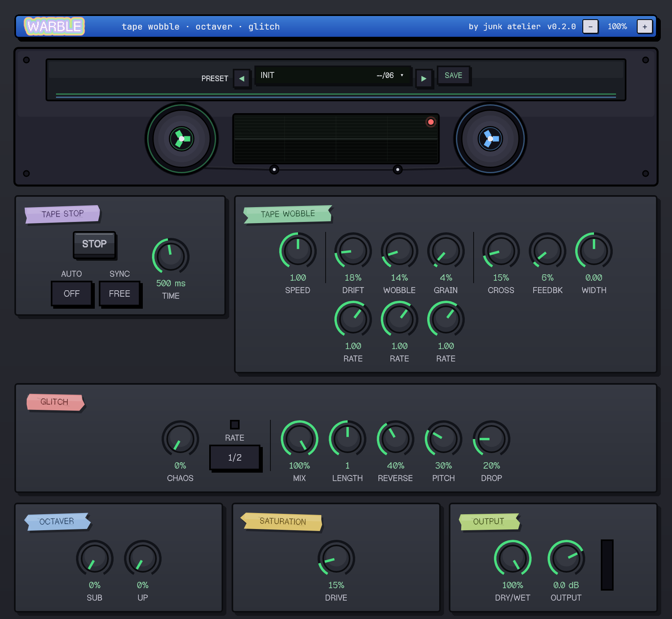
Task: Adjust the REVERSE knob
Action: [x=396, y=439]
